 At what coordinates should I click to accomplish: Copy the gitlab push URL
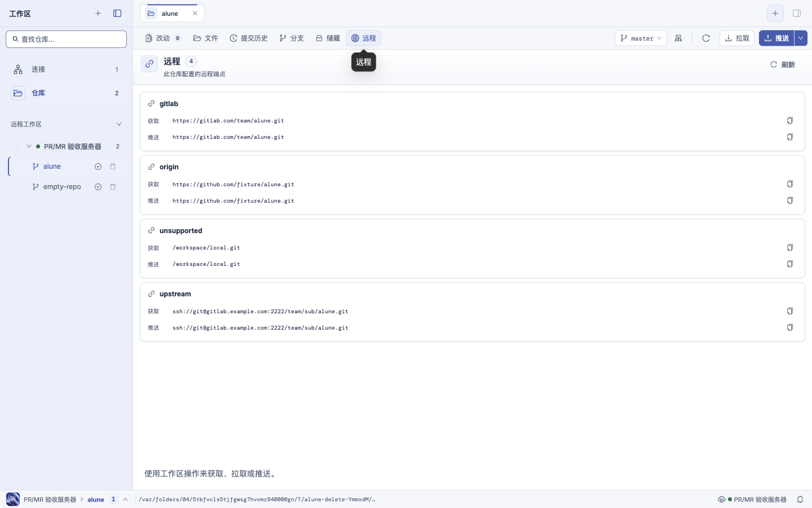[x=790, y=137]
